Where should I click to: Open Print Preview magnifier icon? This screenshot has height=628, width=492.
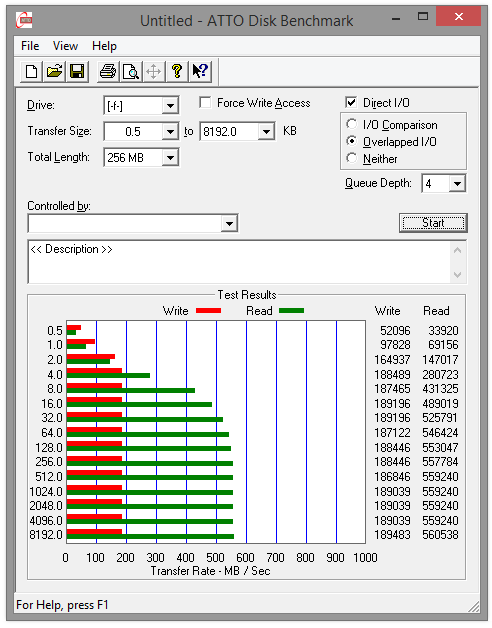[131, 72]
